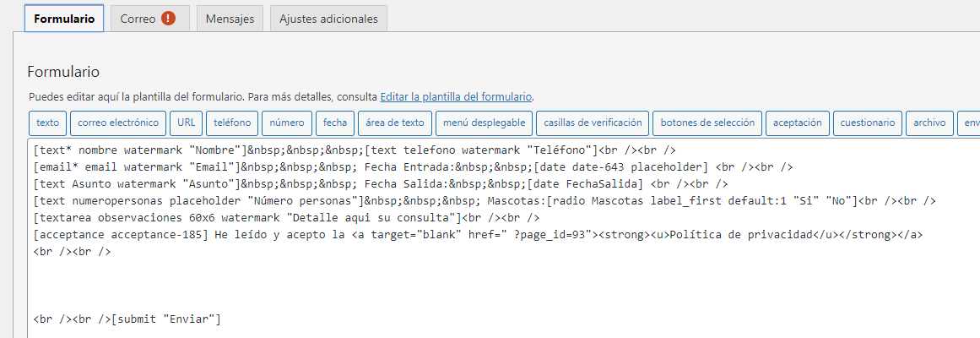Open the Ajustes adicionales tab
This screenshot has width=980, height=338.
pos(328,19)
